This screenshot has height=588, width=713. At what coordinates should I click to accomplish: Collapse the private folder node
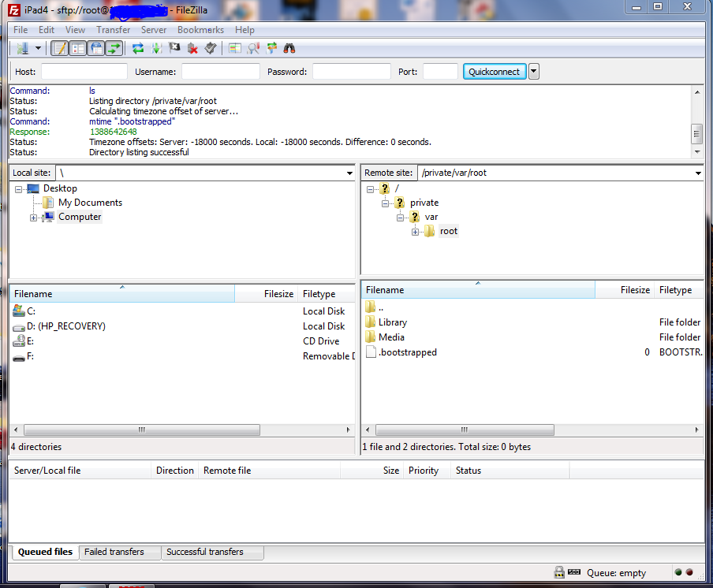pos(385,203)
